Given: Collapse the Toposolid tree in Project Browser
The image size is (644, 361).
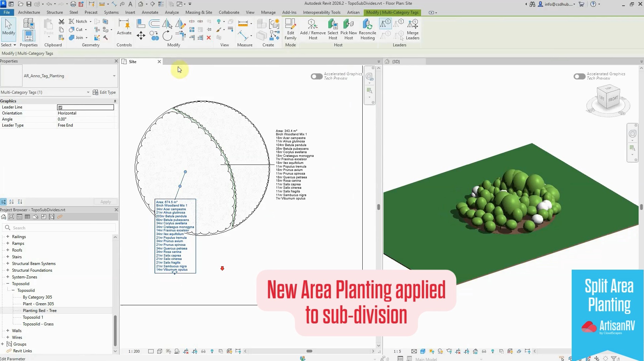Looking at the screenshot, I should click(7, 283).
